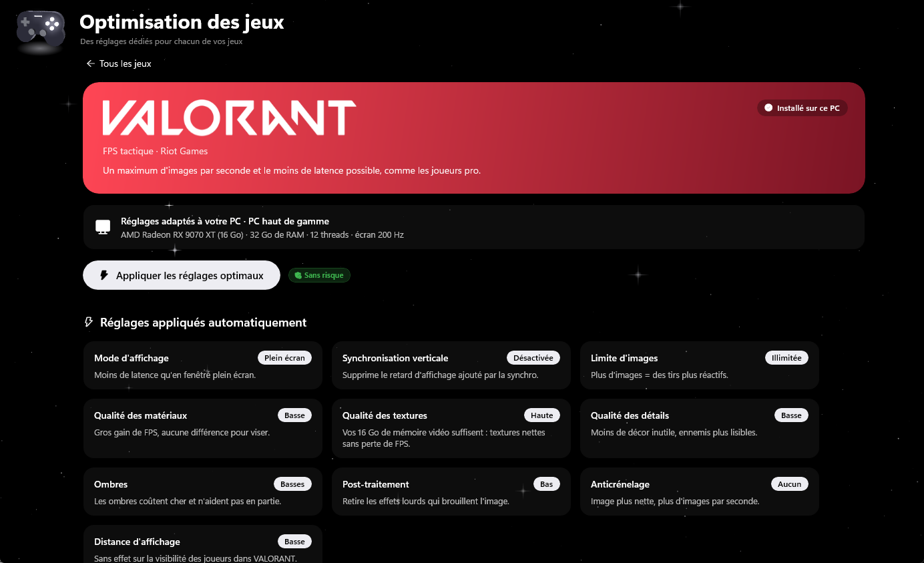Click the Installé sur ce PC badge
The height and width of the screenshot is (563, 924).
pyautogui.click(x=802, y=108)
